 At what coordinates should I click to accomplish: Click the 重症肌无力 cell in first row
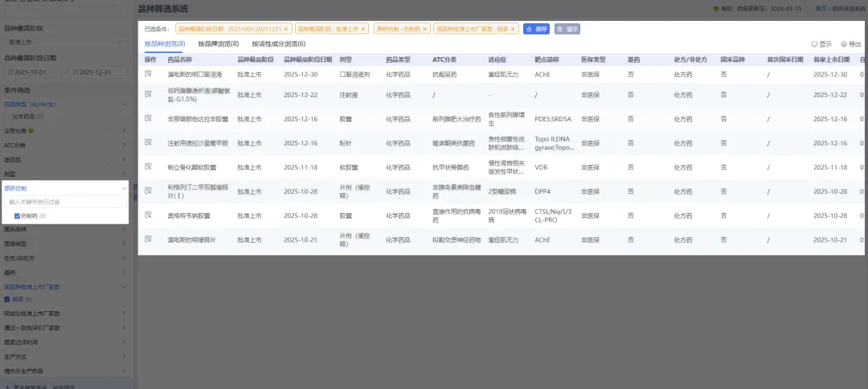[503, 74]
